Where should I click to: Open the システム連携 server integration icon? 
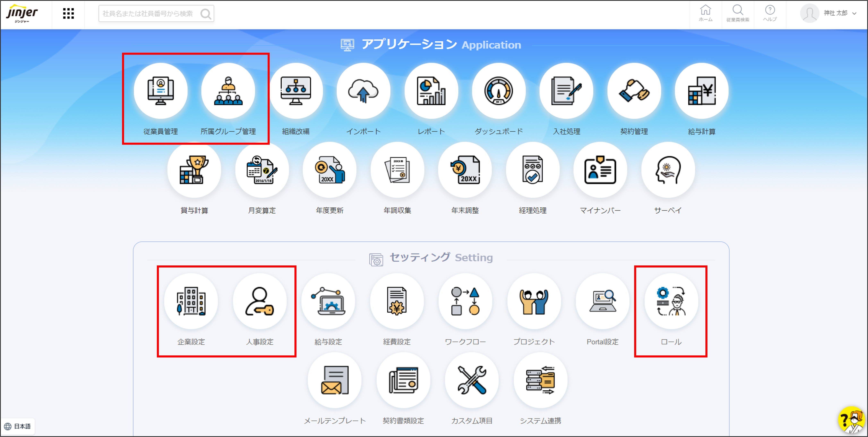click(540, 380)
